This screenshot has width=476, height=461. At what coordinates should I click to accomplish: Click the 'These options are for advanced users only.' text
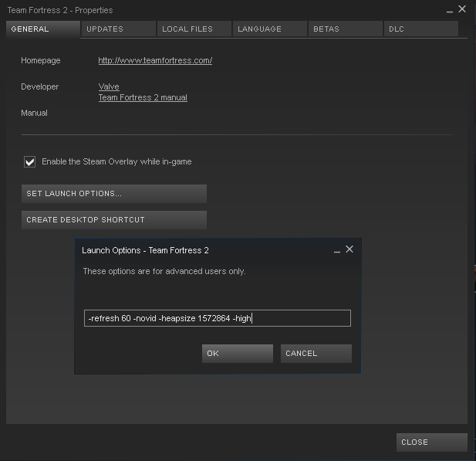coord(164,271)
